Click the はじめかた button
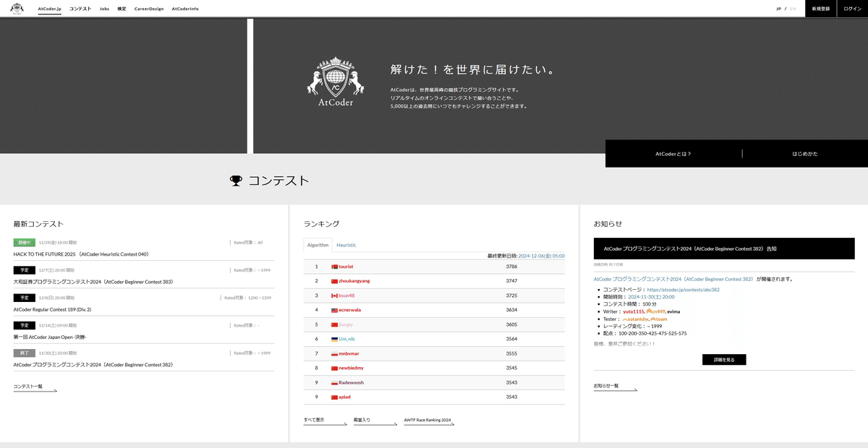The width and height of the screenshot is (868, 448). 805,154
